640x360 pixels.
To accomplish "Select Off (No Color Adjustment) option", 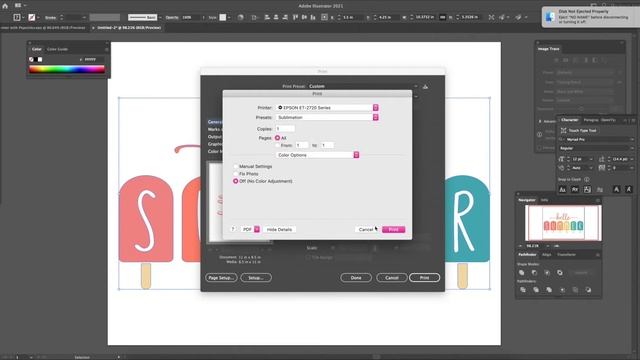I will (236, 181).
